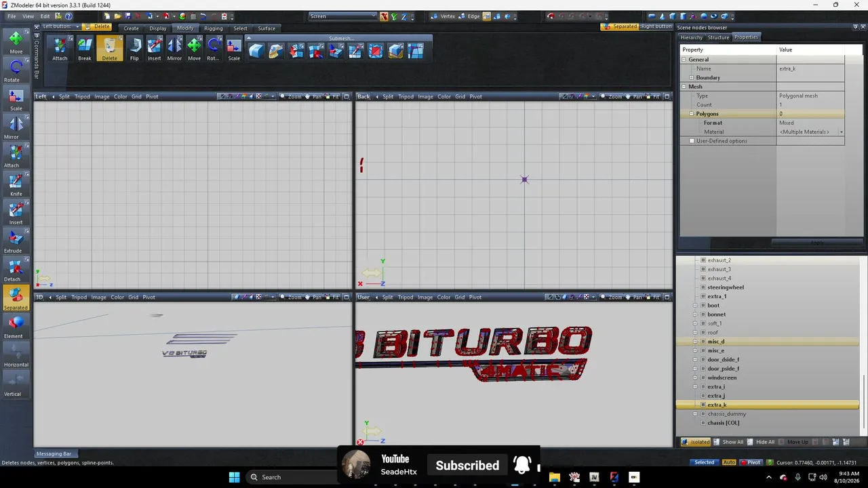This screenshot has height=488, width=868.
Task: Click Hide All in scene browser
Action: point(761,442)
